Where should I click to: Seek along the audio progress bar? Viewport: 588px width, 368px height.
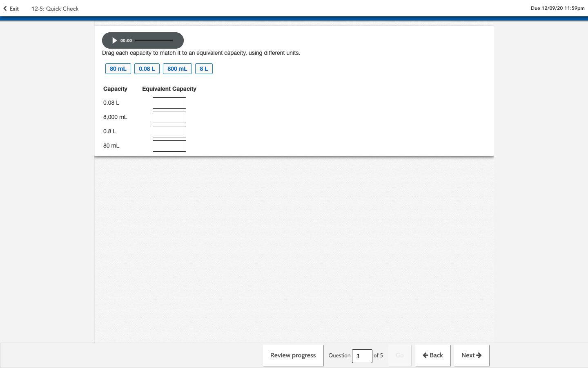154,40
